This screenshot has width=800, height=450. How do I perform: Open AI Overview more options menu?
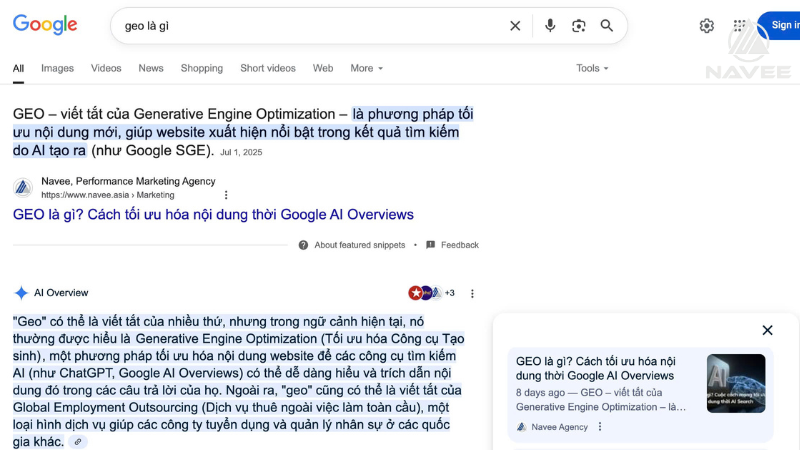[x=472, y=293]
